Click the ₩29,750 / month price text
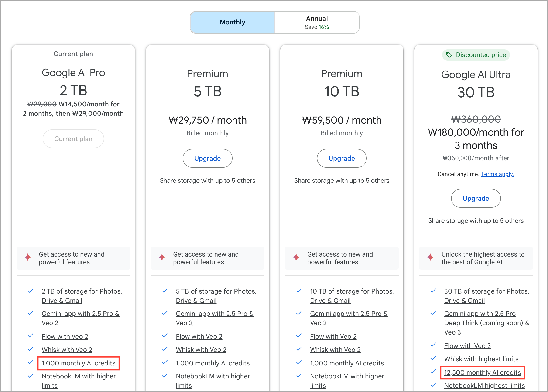The height and width of the screenshot is (392, 548). (x=207, y=120)
